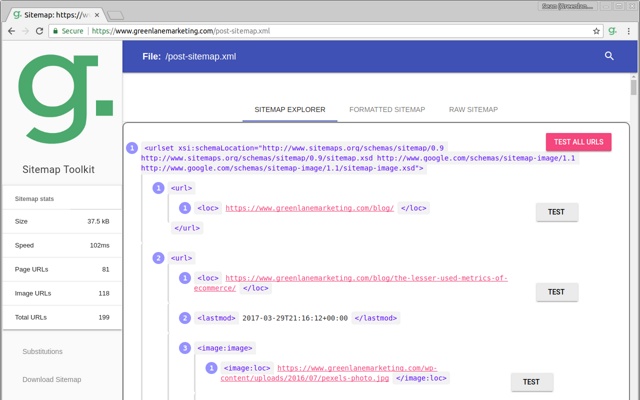This screenshot has height=400, width=640.
Task: Click the browser forward arrow
Action: tap(25, 31)
